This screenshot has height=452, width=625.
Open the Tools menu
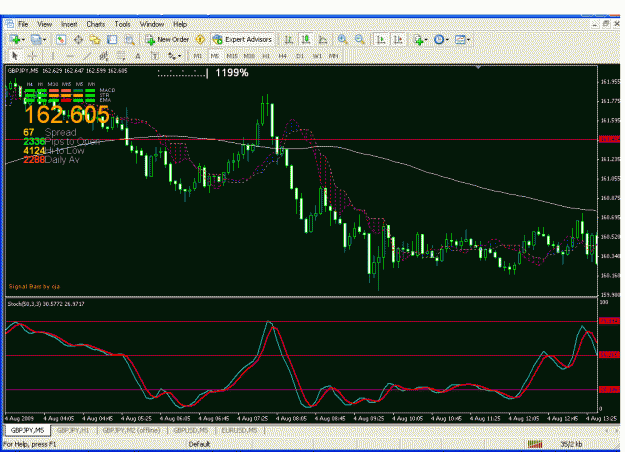click(x=122, y=24)
